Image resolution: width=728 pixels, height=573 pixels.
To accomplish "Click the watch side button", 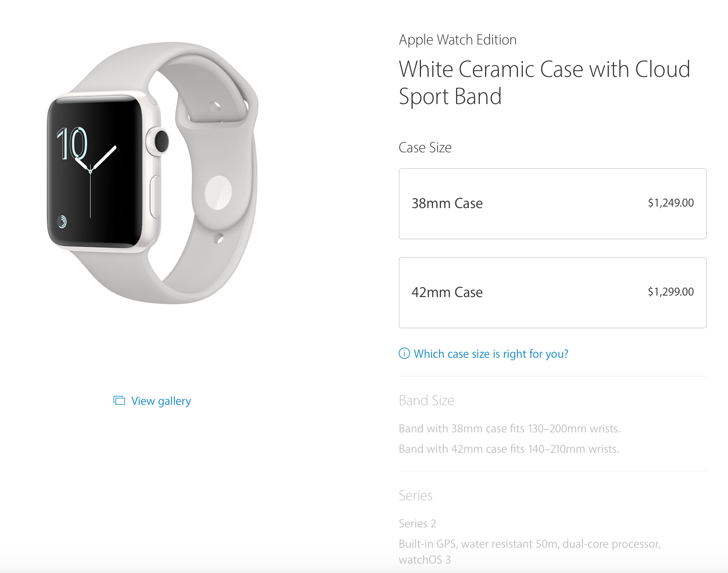I will (x=155, y=196).
